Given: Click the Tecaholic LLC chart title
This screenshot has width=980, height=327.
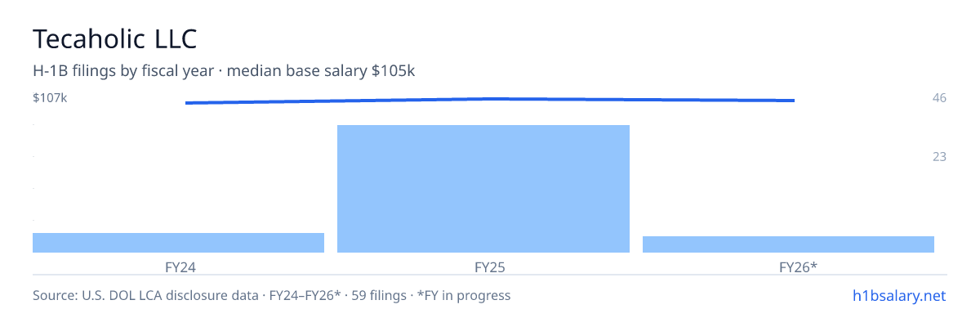Looking at the screenshot, I should [115, 38].
